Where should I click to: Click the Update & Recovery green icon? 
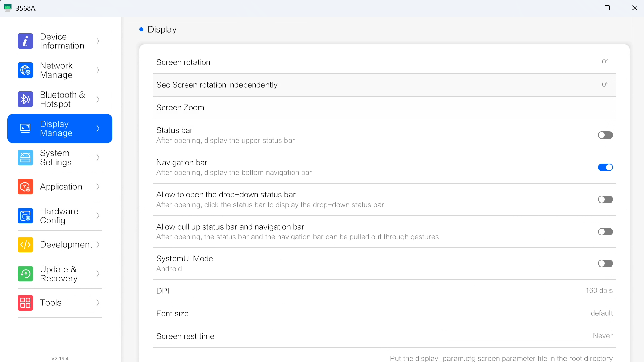[x=25, y=274]
